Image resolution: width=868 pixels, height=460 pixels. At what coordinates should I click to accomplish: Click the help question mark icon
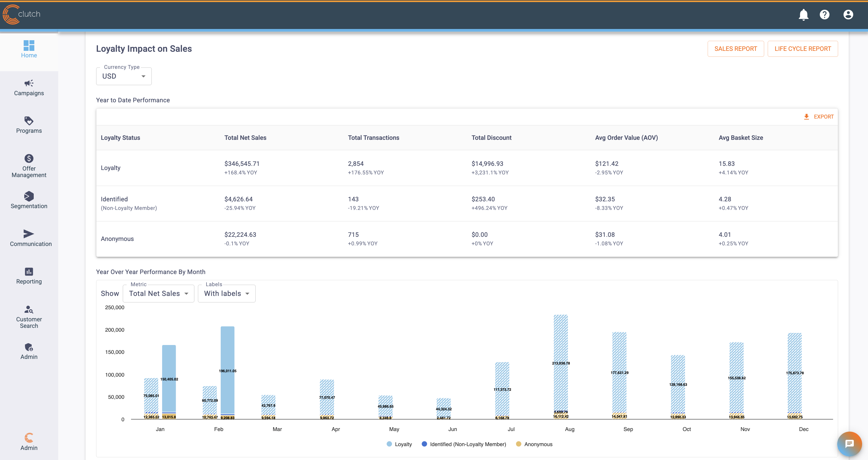(824, 14)
